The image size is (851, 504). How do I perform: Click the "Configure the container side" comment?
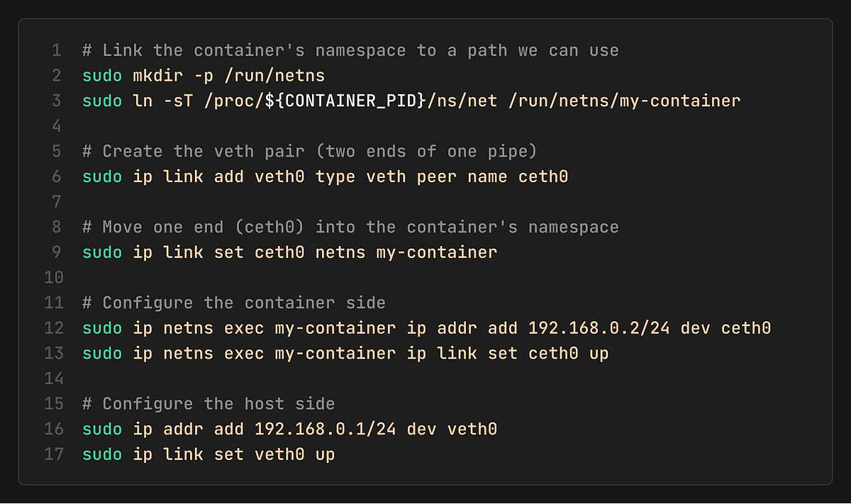(233, 303)
